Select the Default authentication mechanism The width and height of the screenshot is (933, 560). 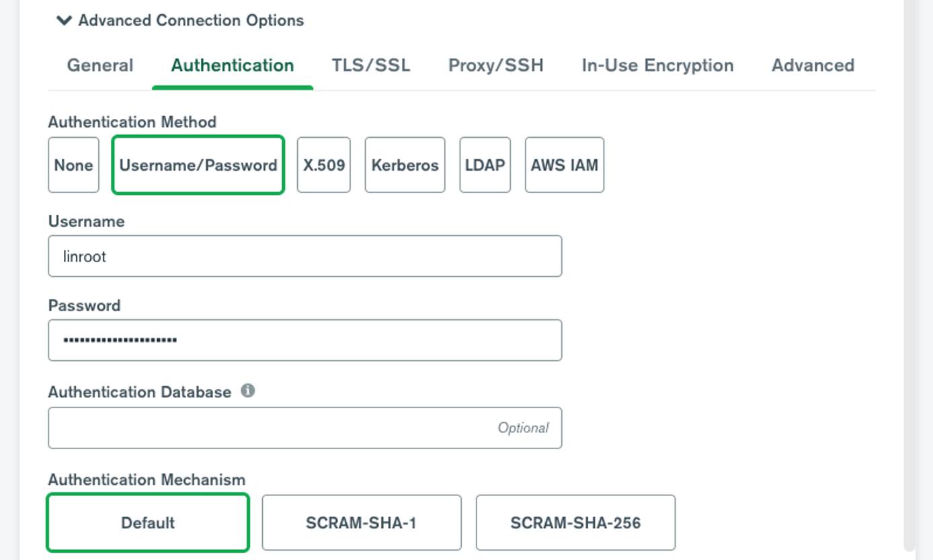(x=147, y=522)
